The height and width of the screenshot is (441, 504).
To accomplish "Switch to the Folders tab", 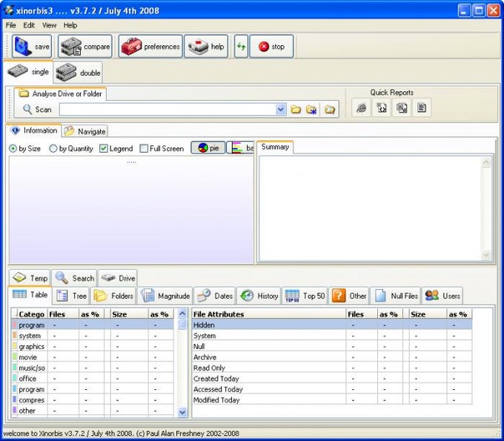I will pos(113,296).
